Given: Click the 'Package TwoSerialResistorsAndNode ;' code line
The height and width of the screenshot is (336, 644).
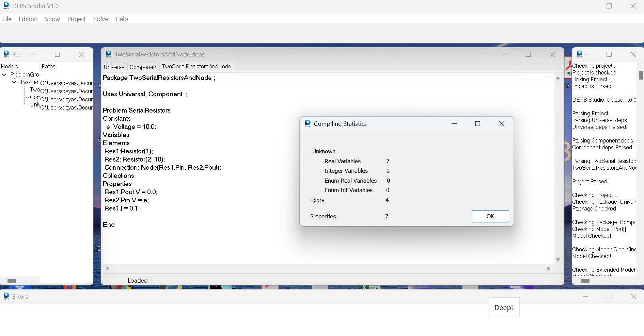Looking at the screenshot, I should pyautogui.click(x=159, y=78).
